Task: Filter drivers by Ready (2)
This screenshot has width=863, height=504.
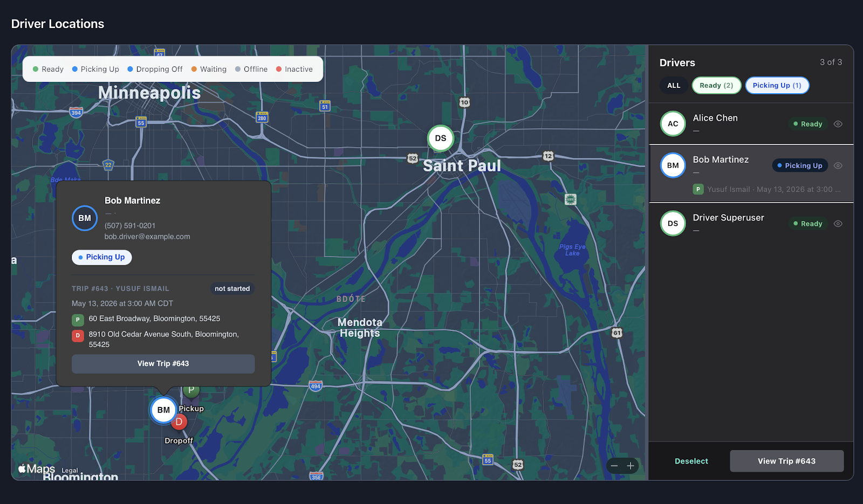Action: click(716, 85)
